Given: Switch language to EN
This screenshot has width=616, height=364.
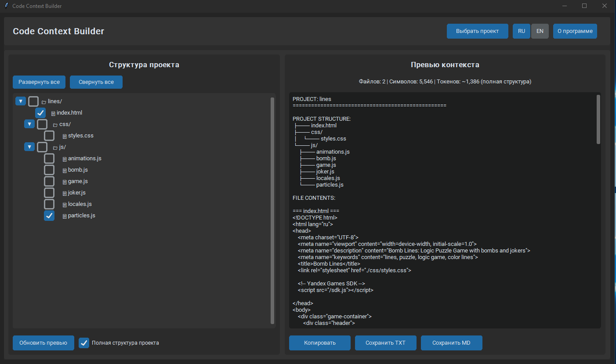Looking at the screenshot, I should tap(540, 31).
